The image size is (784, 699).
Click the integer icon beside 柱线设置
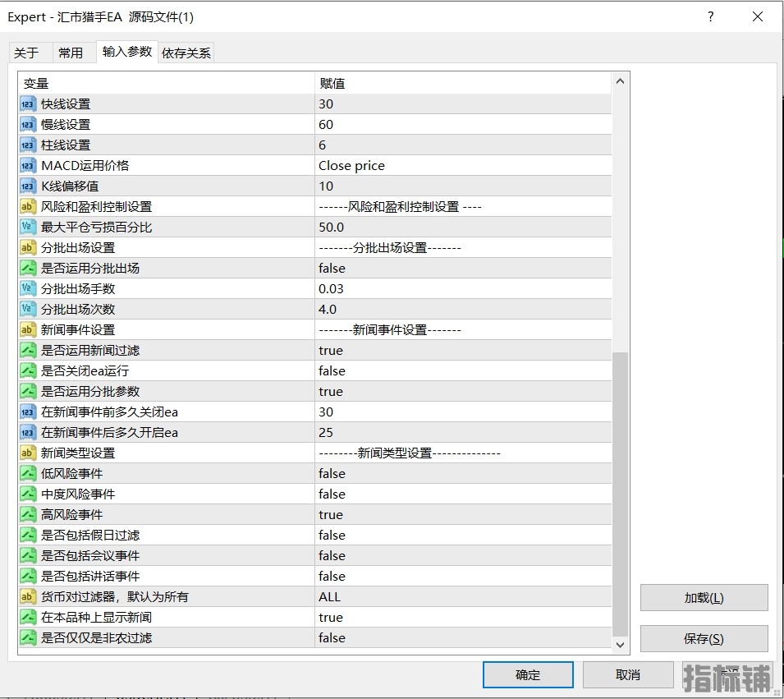pyautogui.click(x=28, y=145)
